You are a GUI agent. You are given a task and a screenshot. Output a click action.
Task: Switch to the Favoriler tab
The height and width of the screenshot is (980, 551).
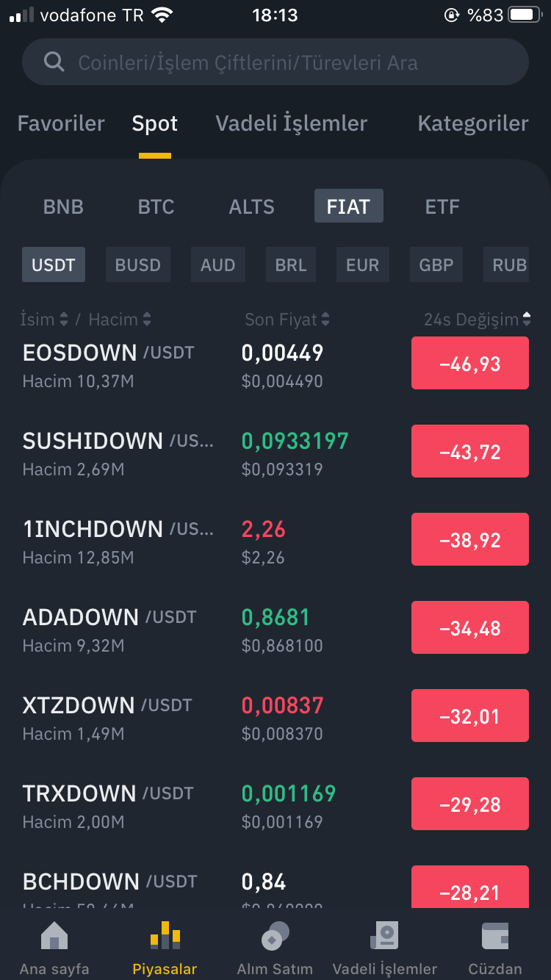(61, 123)
